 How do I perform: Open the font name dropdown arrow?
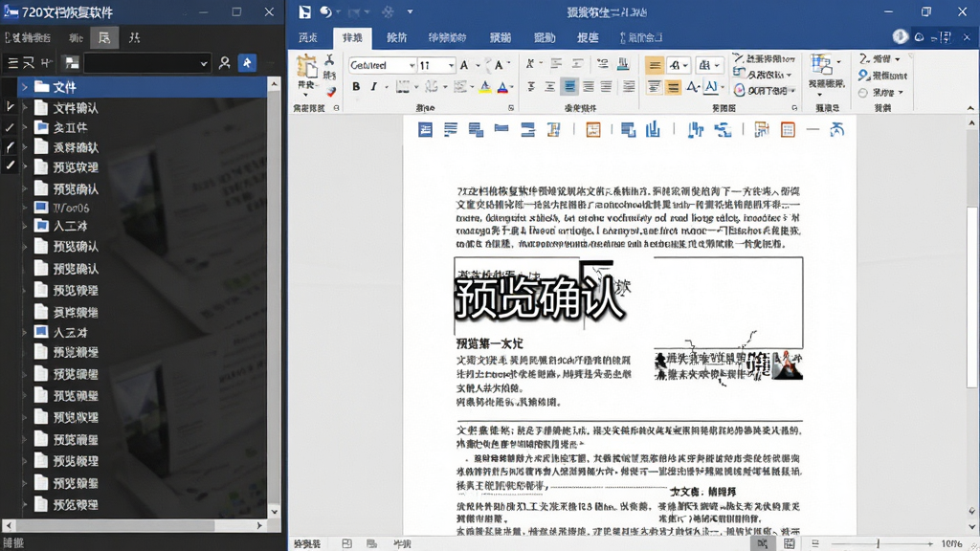[x=412, y=65]
